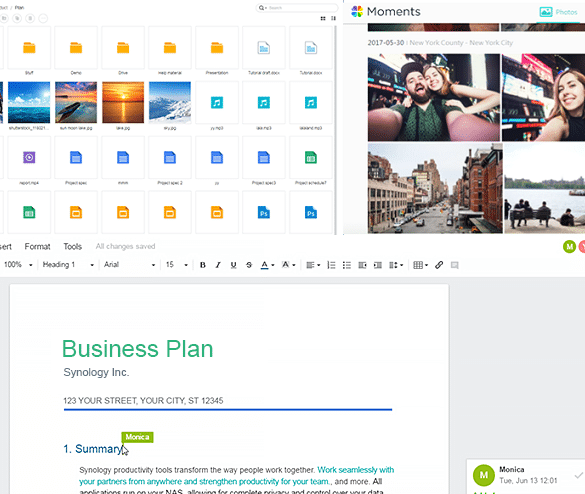Open the text highlight color picker

(288, 265)
